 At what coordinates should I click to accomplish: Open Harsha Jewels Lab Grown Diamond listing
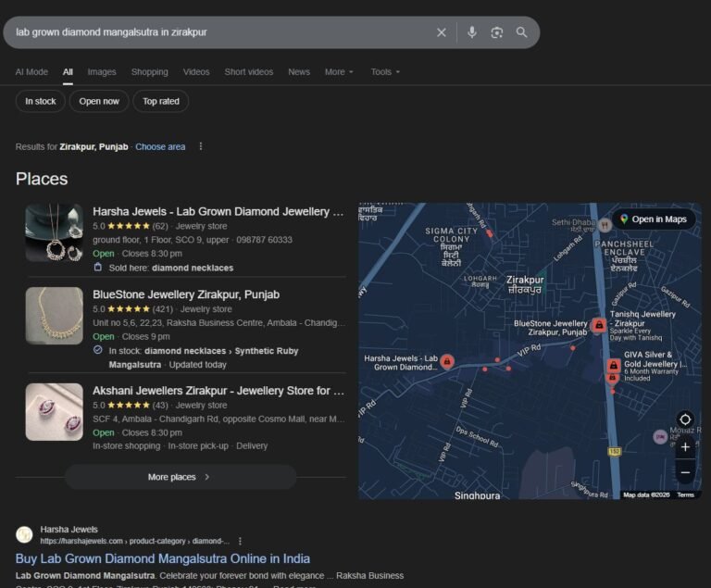pyautogui.click(x=218, y=211)
